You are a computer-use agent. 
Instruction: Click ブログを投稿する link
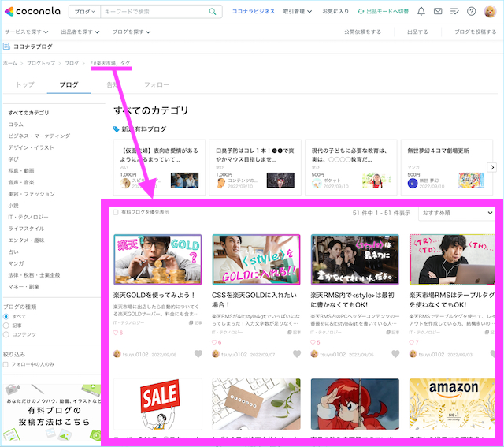(x=475, y=32)
